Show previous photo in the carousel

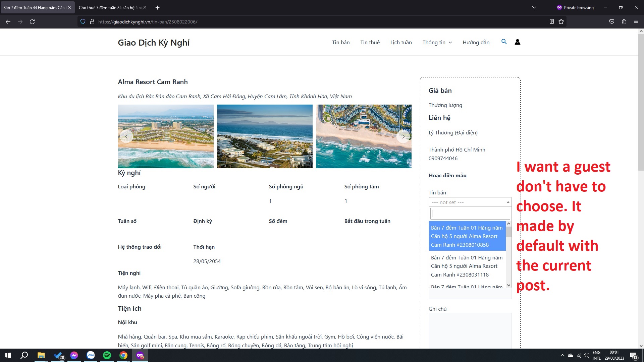click(x=126, y=136)
